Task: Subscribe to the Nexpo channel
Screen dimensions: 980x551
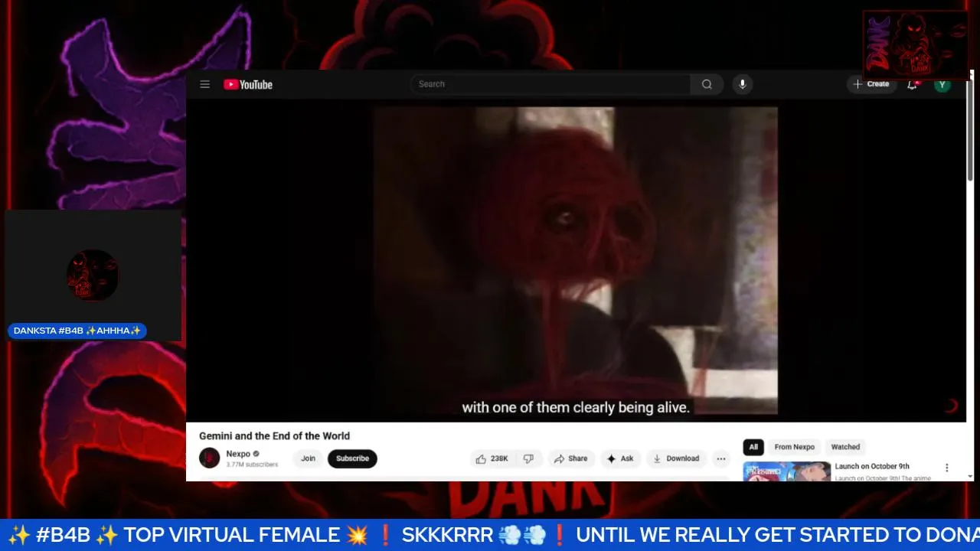Action: (352, 458)
